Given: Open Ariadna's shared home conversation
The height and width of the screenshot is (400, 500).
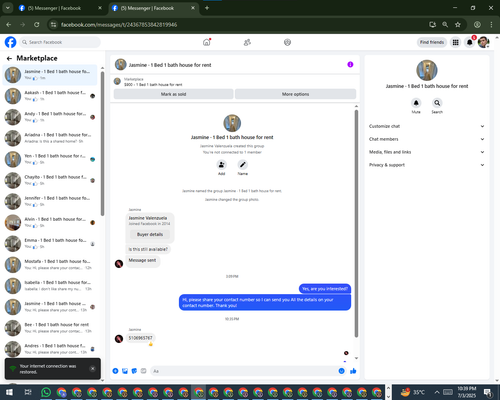Looking at the screenshot, I should point(50,138).
